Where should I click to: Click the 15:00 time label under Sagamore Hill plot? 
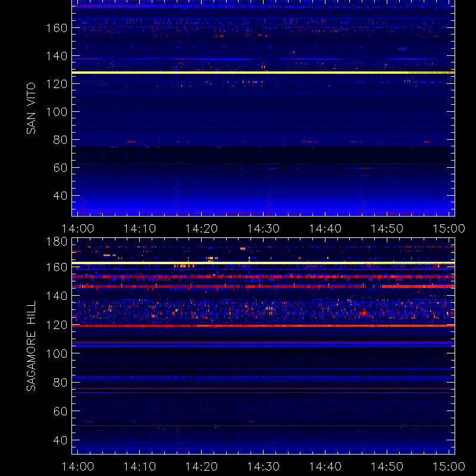coord(449,466)
